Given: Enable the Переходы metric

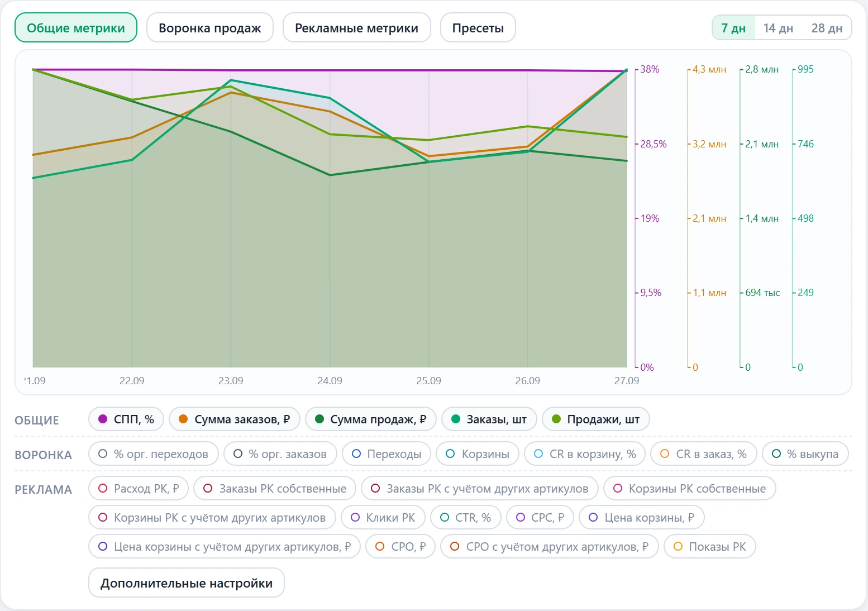Looking at the screenshot, I should pos(387,454).
